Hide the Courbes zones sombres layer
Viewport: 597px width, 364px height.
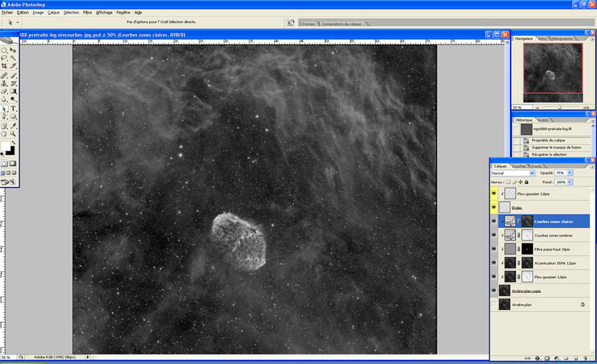[493, 235]
